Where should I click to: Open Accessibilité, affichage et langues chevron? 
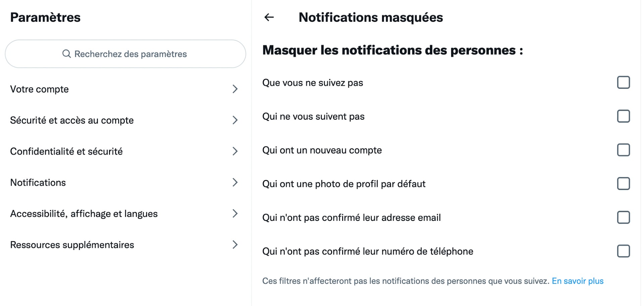(235, 214)
